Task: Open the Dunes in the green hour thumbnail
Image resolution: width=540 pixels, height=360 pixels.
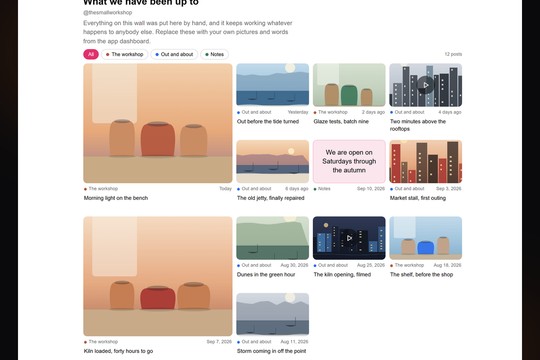Action: [272, 238]
